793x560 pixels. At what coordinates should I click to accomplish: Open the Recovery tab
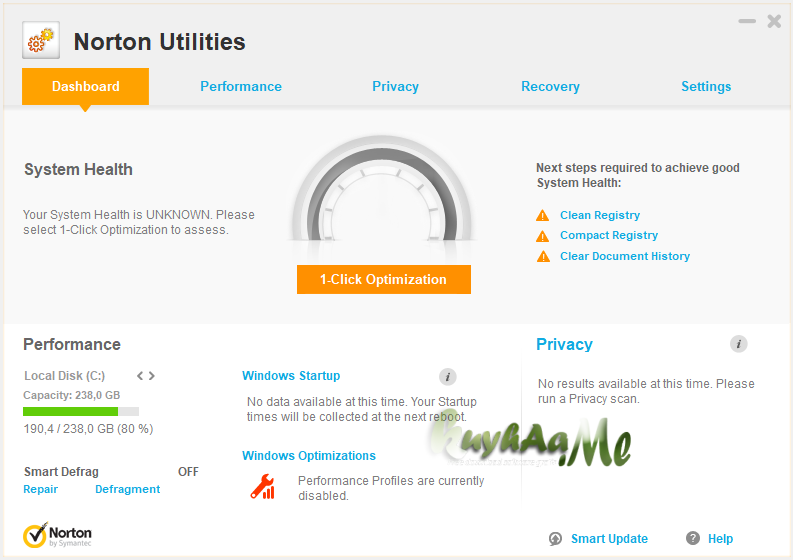550,87
